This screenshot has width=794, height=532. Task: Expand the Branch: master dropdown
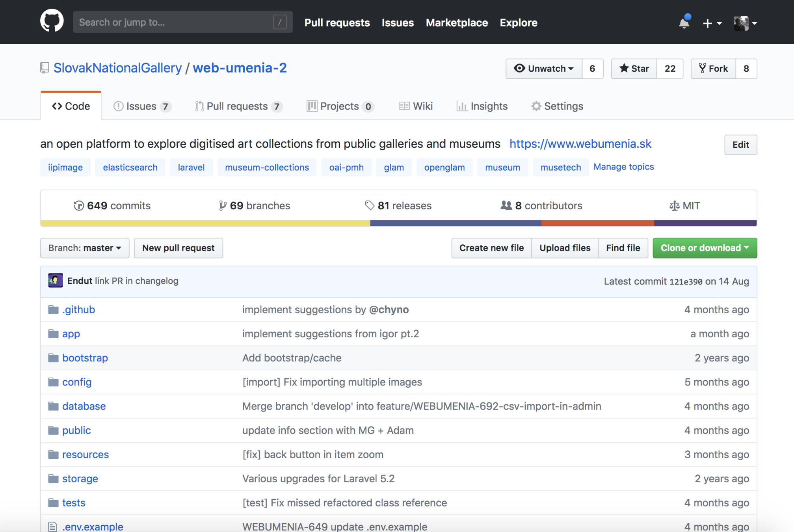[85, 248]
